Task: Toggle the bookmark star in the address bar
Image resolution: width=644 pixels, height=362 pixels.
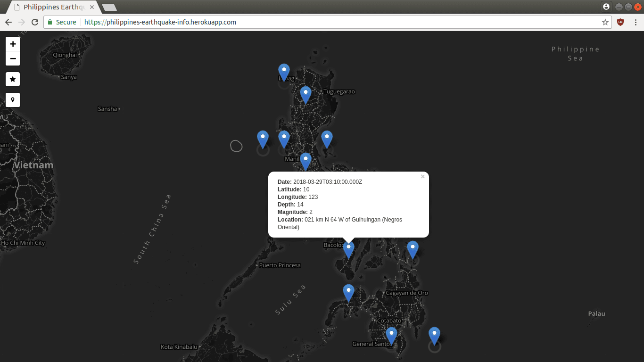Action: coord(604,22)
